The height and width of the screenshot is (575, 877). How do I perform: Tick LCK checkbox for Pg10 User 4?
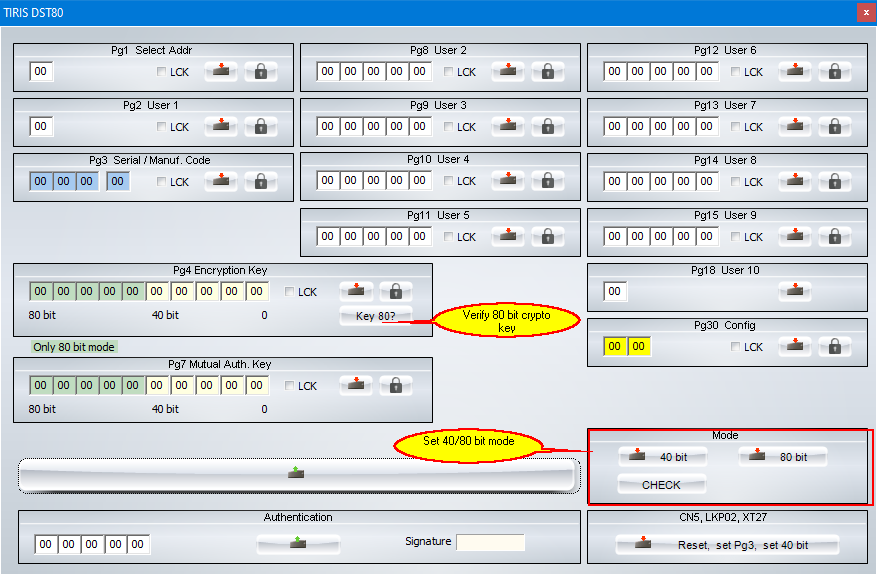click(448, 181)
